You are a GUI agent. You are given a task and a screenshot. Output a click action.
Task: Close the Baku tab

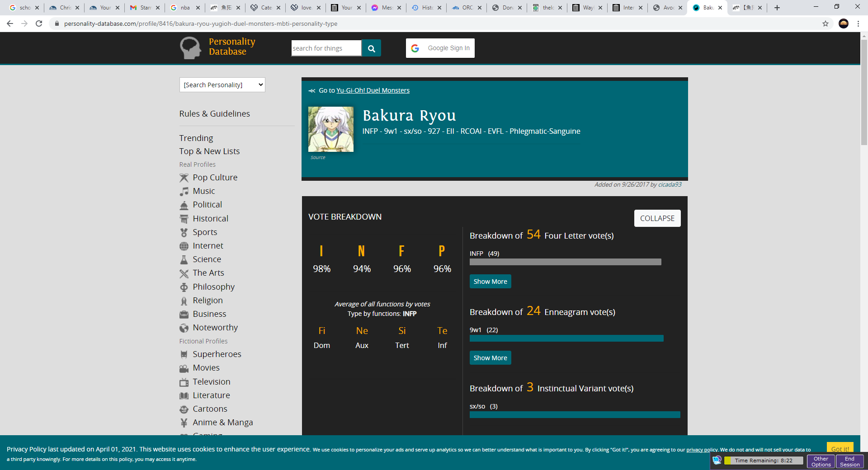pyautogui.click(x=720, y=8)
